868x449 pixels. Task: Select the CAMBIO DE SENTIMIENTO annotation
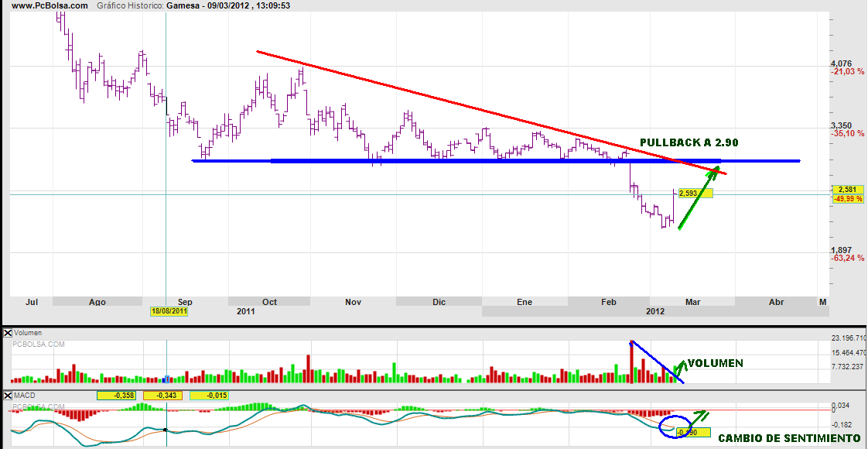[x=788, y=439]
